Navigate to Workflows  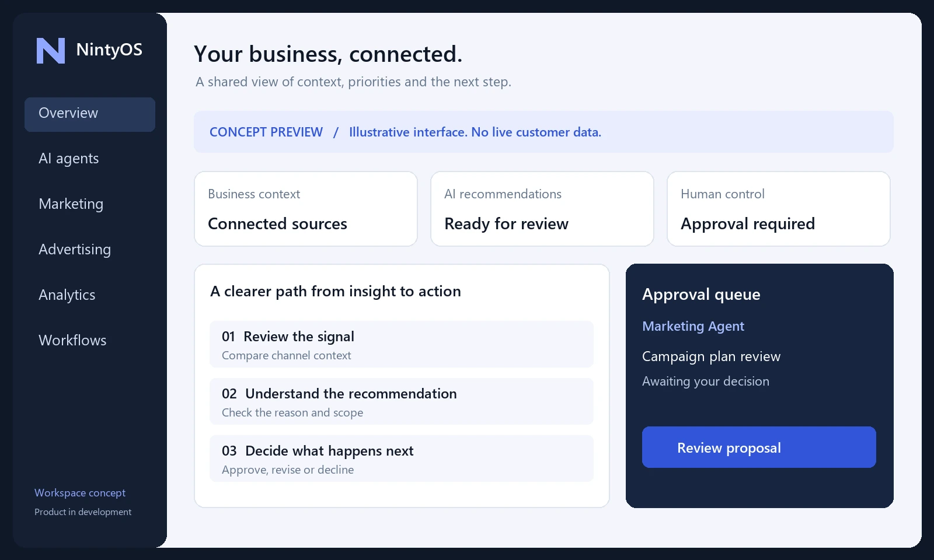(72, 341)
